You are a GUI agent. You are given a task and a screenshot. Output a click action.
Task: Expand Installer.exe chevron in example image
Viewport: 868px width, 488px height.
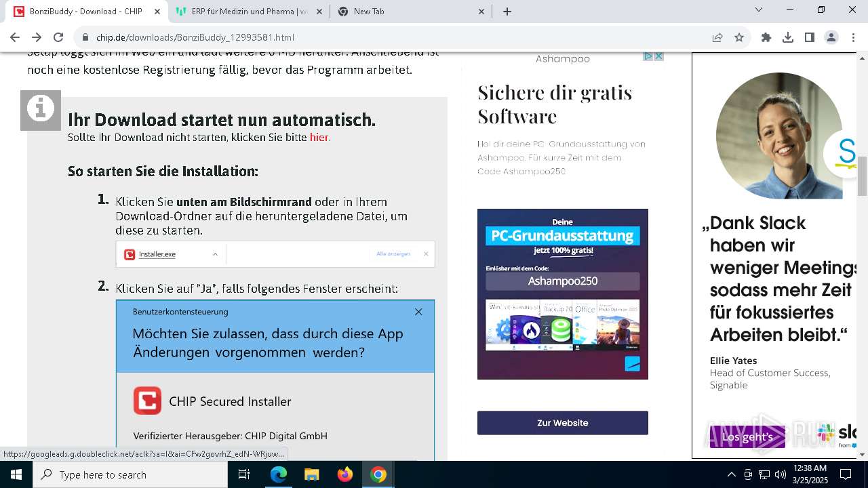pyautogui.click(x=215, y=254)
